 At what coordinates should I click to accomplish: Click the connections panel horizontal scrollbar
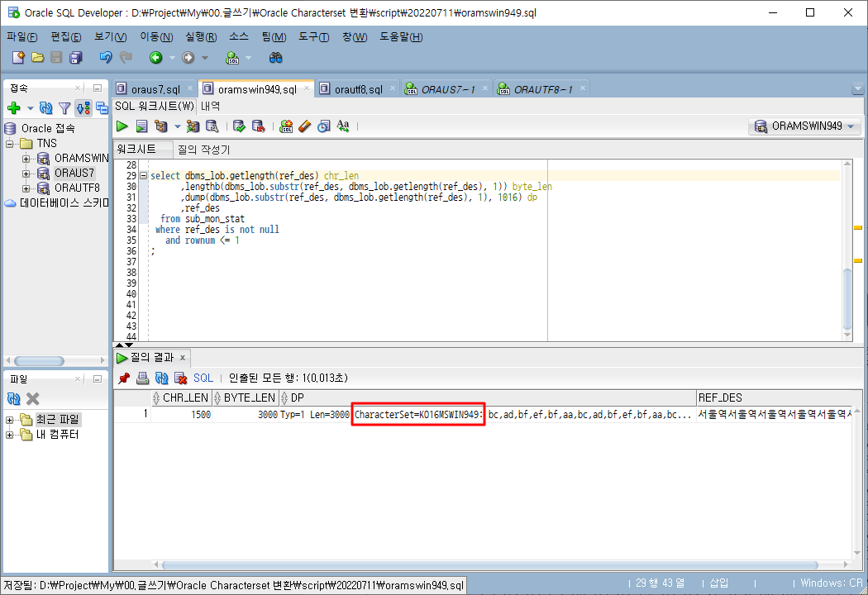[40, 361]
